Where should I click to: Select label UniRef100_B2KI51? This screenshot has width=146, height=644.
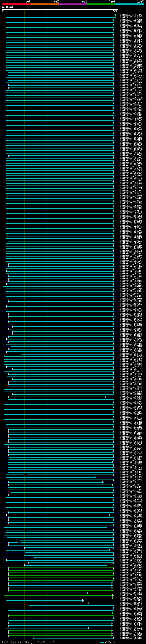131,550
